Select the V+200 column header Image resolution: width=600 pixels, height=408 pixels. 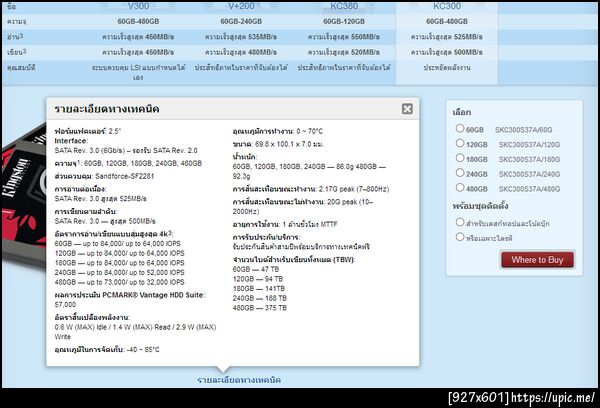241,6
